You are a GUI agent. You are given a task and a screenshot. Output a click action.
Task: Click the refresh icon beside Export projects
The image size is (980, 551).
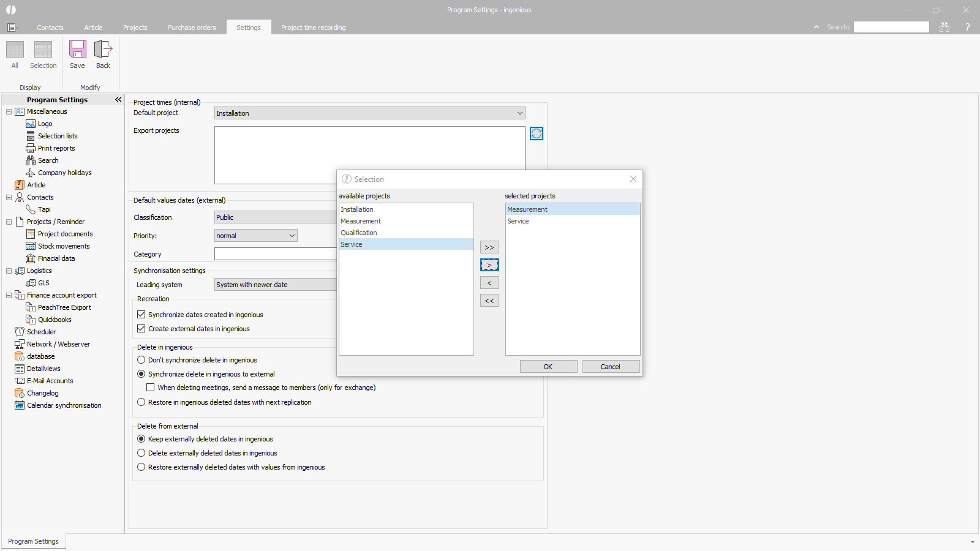(537, 133)
